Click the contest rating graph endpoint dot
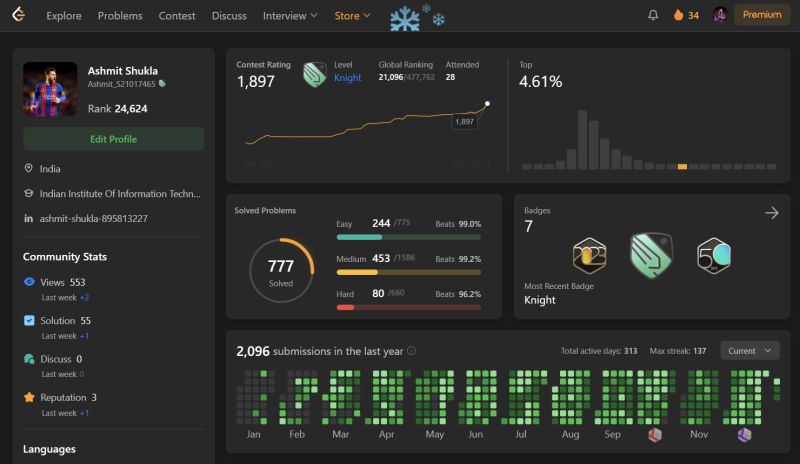 click(x=487, y=104)
